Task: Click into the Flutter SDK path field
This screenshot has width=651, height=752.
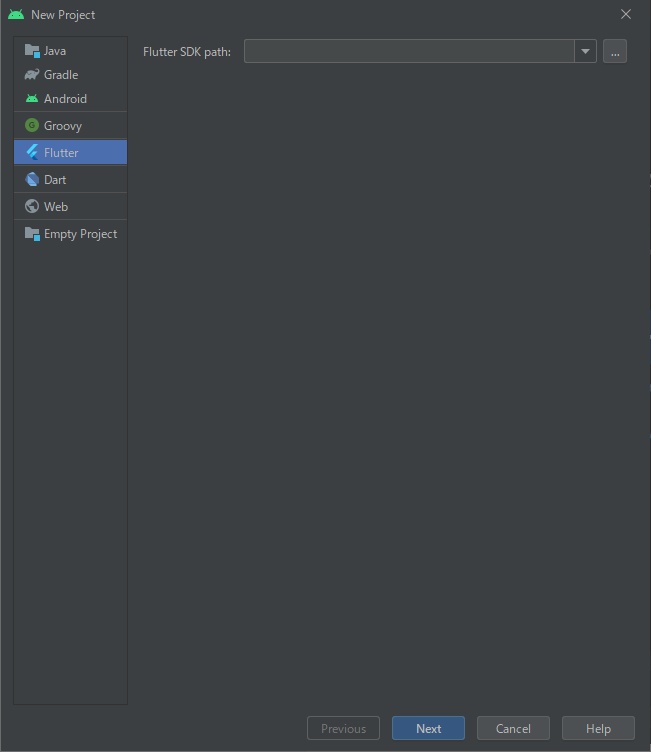Action: [x=409, y=51]
